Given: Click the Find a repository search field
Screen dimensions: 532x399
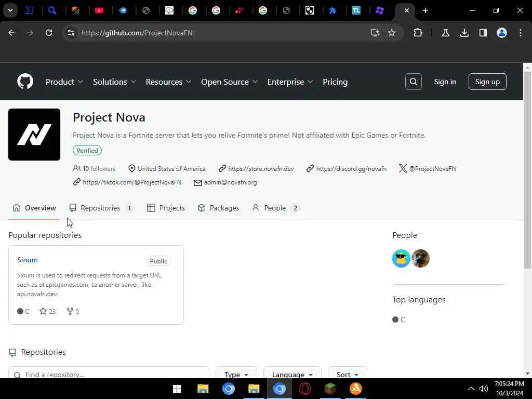Looking at the screenshot, I should [109, 374].
